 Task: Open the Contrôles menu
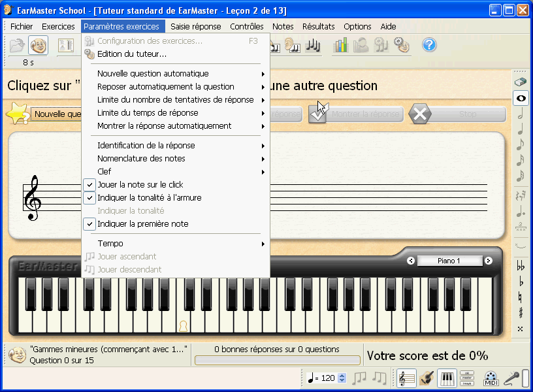(x=247, y=27)
